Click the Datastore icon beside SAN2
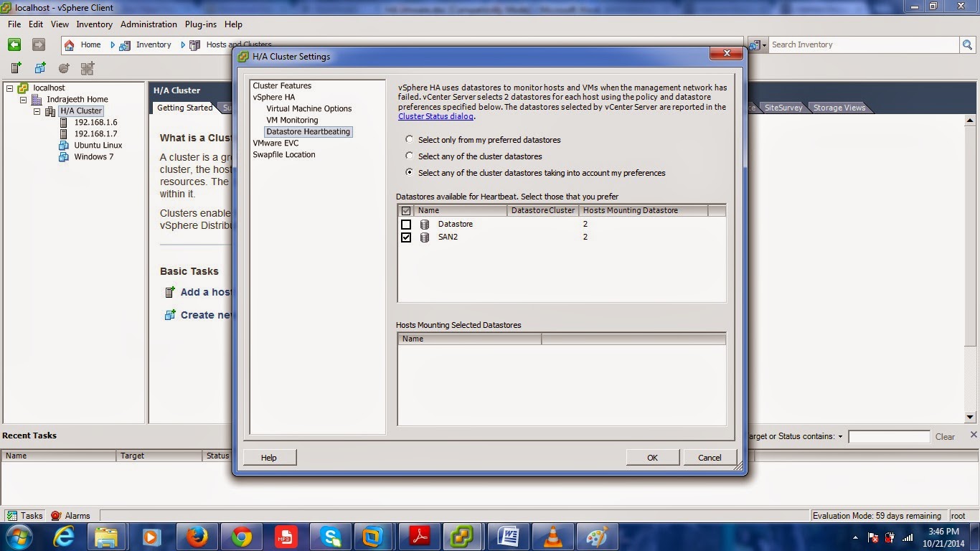Image resolution: width=980 pixels, height=551 pixels. point(425,237)
